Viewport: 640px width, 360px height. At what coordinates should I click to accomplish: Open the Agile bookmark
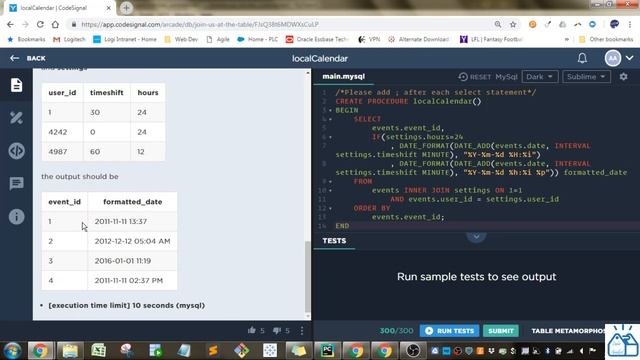pyautogui.click(x=218, y=39)
